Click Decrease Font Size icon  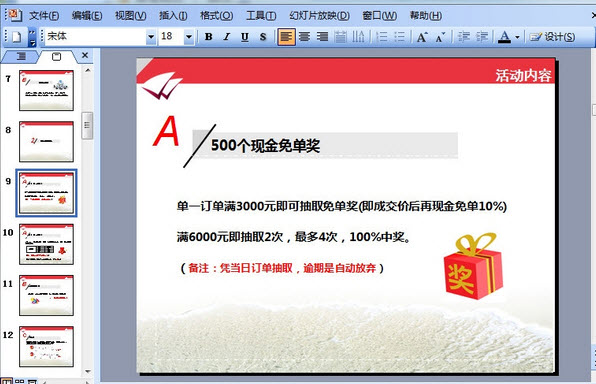(x=440, y=37)
